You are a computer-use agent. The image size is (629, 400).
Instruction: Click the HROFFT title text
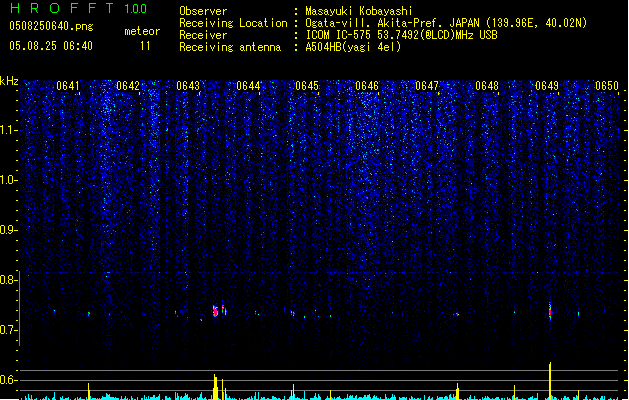point(62,8)
